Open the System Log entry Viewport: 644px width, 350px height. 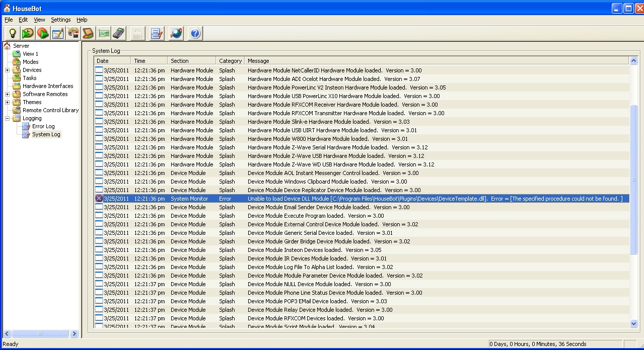[x=46, y=134]
